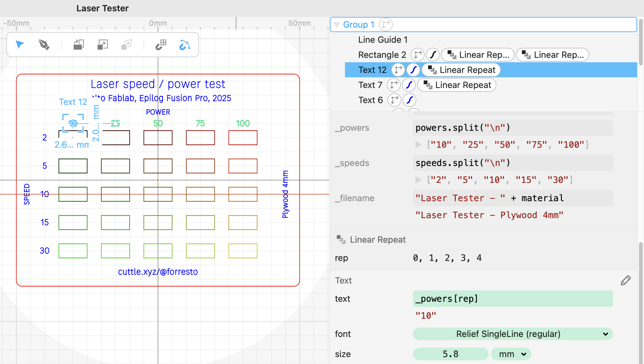
Task: Open the mm unit dropdown
Action: coord(511,354)
